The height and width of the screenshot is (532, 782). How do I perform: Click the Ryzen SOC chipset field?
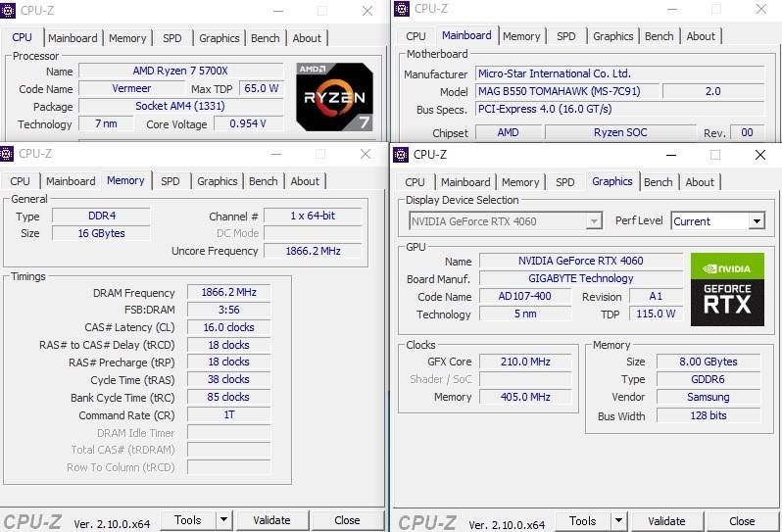(620, 132)
